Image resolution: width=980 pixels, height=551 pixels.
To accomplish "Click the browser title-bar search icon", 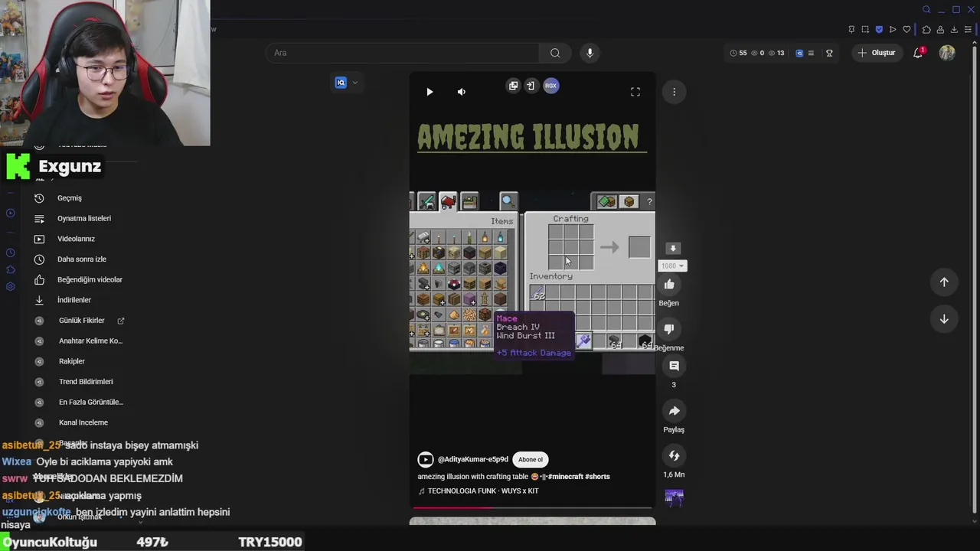I will (x=926, y=9).
